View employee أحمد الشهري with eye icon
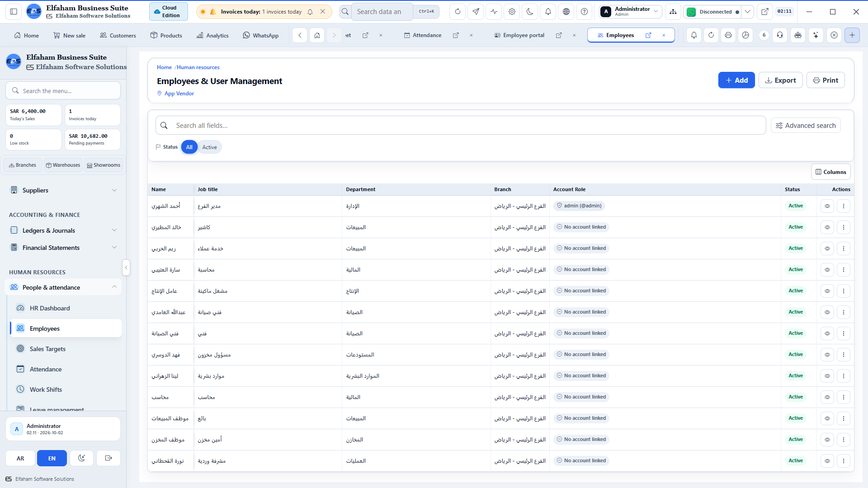The image size is (868, 488). (x=827, y=206)
